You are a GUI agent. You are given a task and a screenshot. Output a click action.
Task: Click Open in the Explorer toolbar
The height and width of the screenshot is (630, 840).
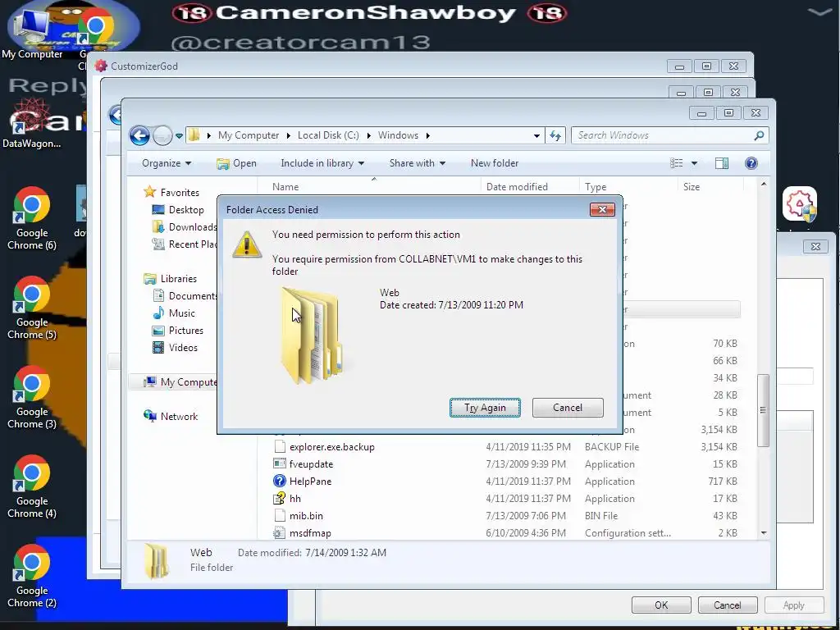coord(237,163)
